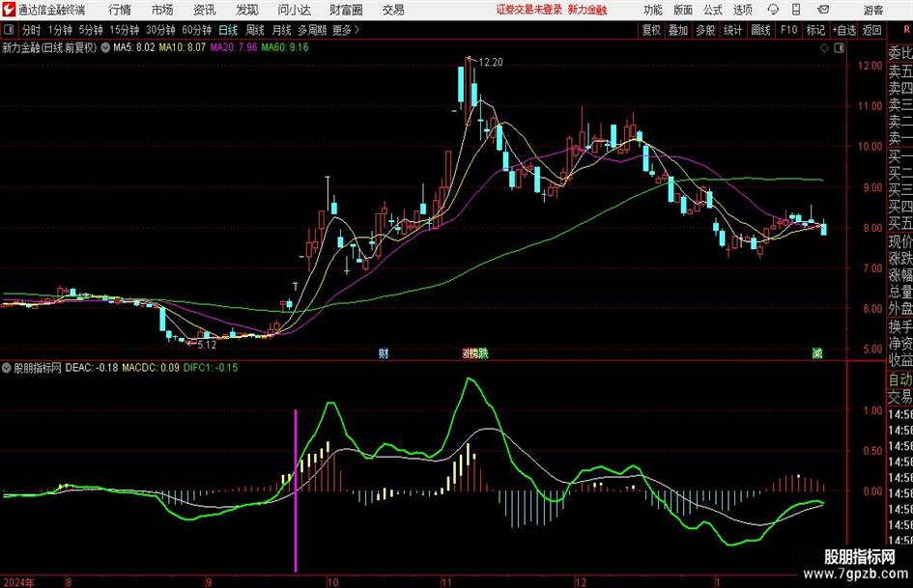Switch to the 分时 chart tab
This screenshot has height=588, width=913.
(32, 30)
